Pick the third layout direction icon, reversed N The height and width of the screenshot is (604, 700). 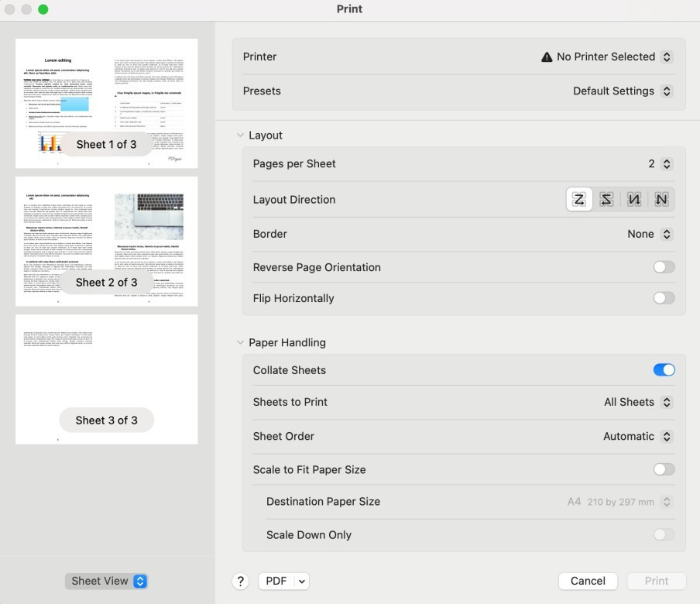(x=634, y=200)
